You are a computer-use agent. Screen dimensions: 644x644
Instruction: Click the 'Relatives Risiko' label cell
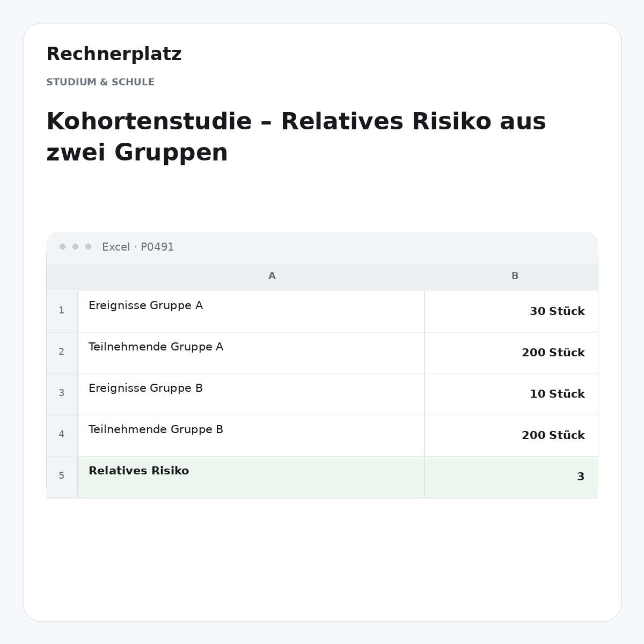pyautogui.click(x=251, y=477)
